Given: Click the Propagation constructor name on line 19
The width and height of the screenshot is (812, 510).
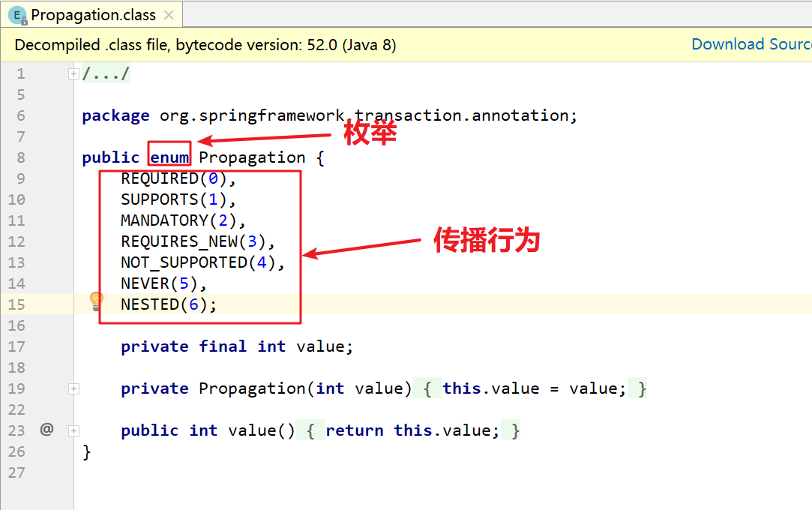Looking at the screenshot, I should click(252, 388).
